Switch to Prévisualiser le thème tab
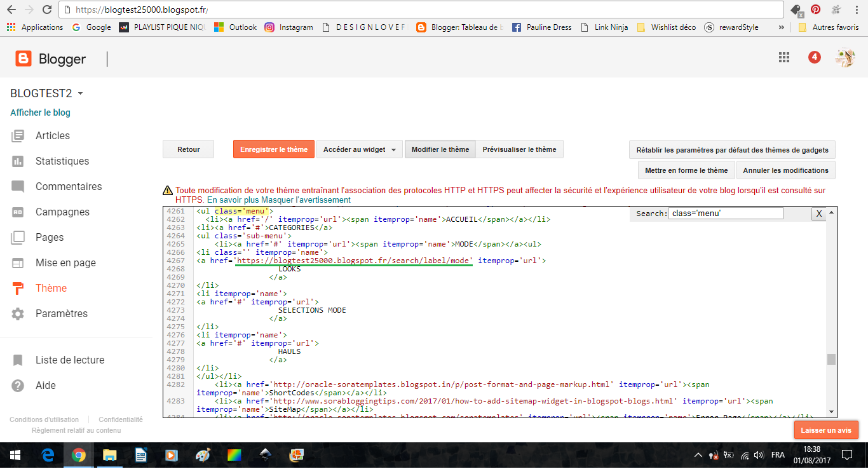This screenshot has height=469, width=868. pyautogui.click(x=519, y=150)
